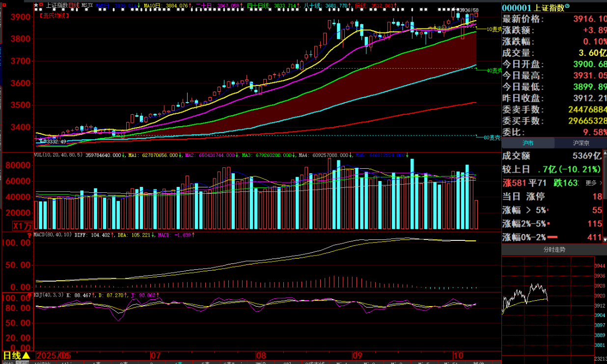Image resolution: width=607 pixels, height=364 pixels.
Task: Click the star icon before 上证指数
Action: click(36, 5)
